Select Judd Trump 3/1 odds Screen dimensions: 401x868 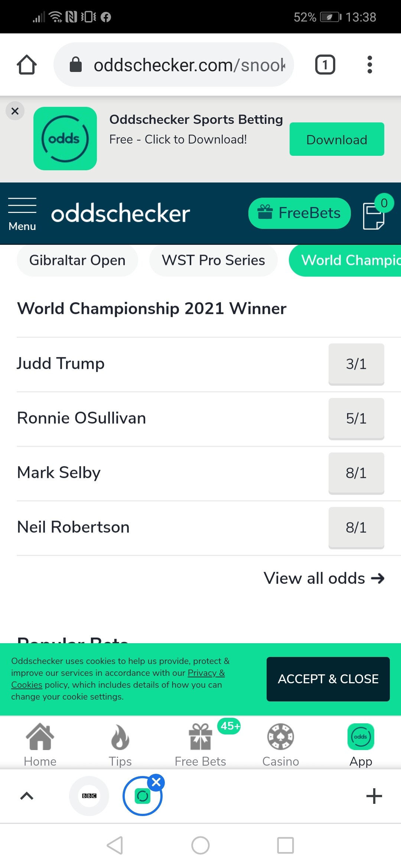coord(356,364)
